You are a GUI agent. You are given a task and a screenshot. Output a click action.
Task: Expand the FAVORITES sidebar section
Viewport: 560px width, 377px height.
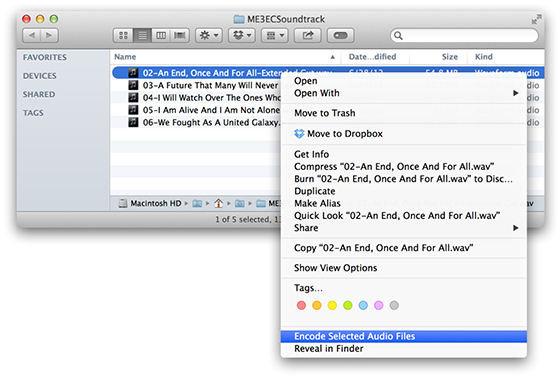[45, 57]
